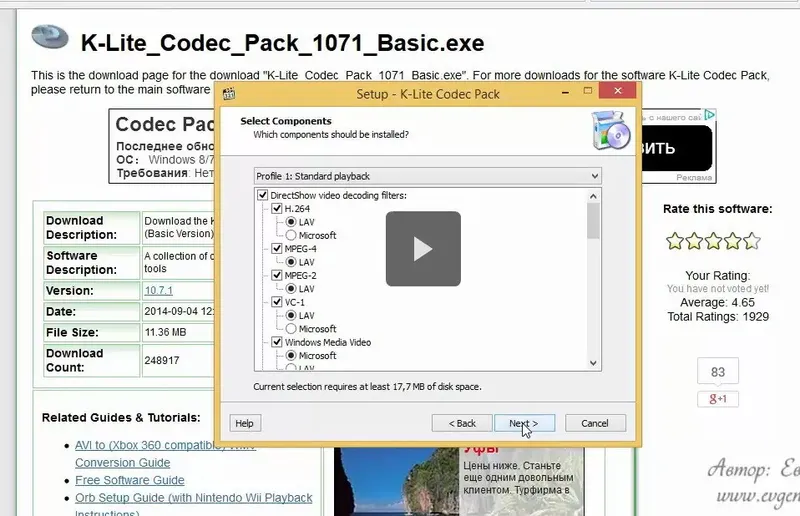Maximize the K-Lite setup window
Image resolution: width=800 pixels, height=516 pixels.
point(588,91)
